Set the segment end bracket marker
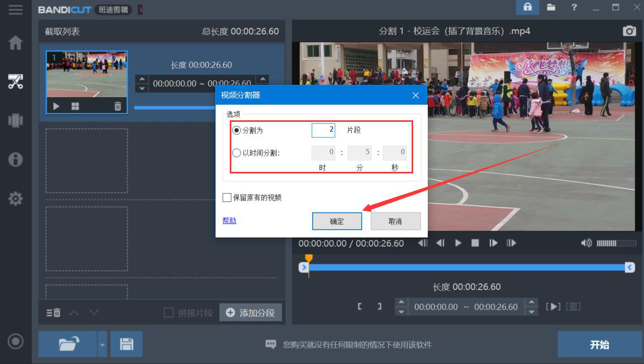The height and width of the screenshot is (364, 644). tap(380, 307)
